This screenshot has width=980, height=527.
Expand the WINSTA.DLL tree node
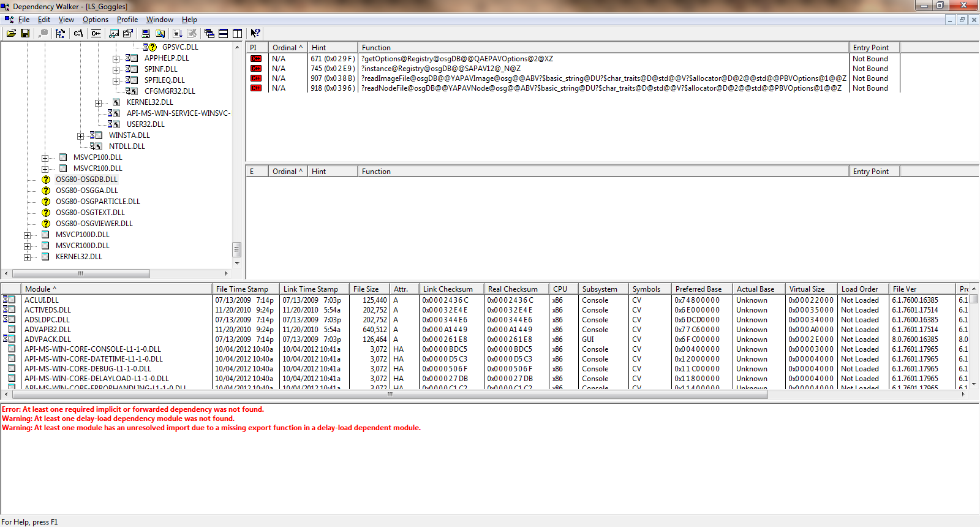click(80, 136)
